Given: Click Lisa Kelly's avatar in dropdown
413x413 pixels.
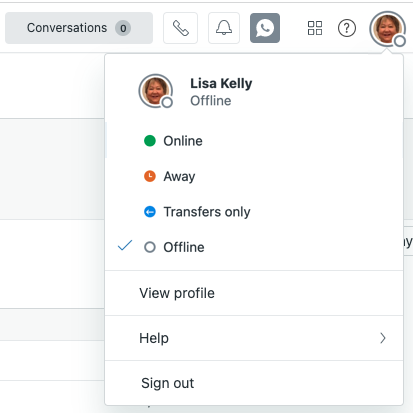Looking at the screenshot, I should (x=156, y=91).
